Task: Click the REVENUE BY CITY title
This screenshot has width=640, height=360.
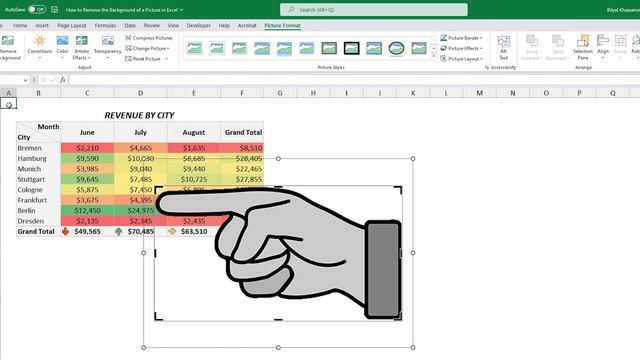Action: pos(140,116)
